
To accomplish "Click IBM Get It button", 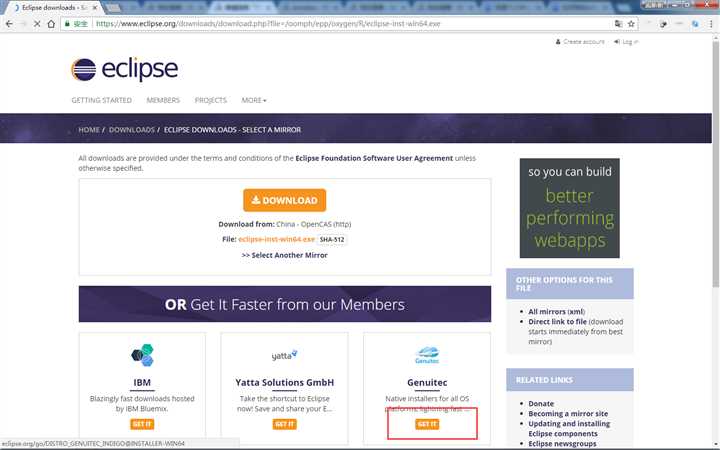I will click(142, 424).
